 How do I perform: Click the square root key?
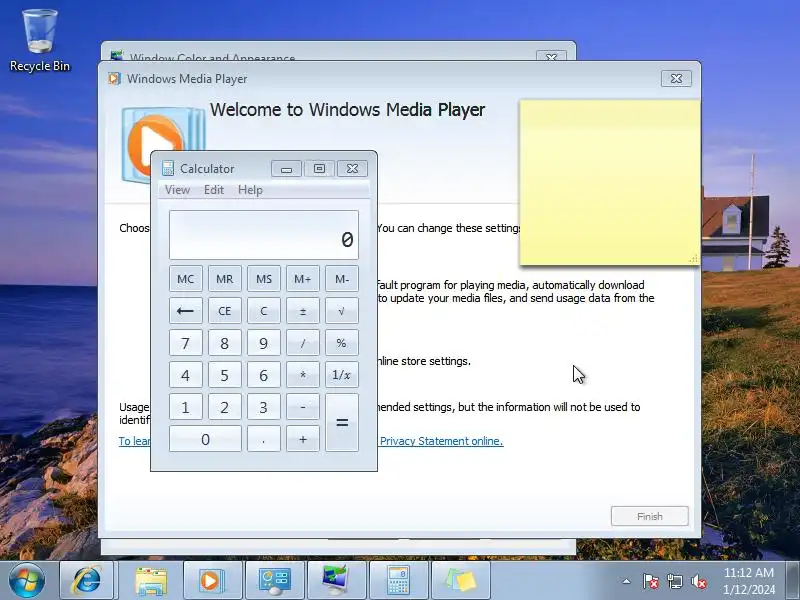point(342,311)
